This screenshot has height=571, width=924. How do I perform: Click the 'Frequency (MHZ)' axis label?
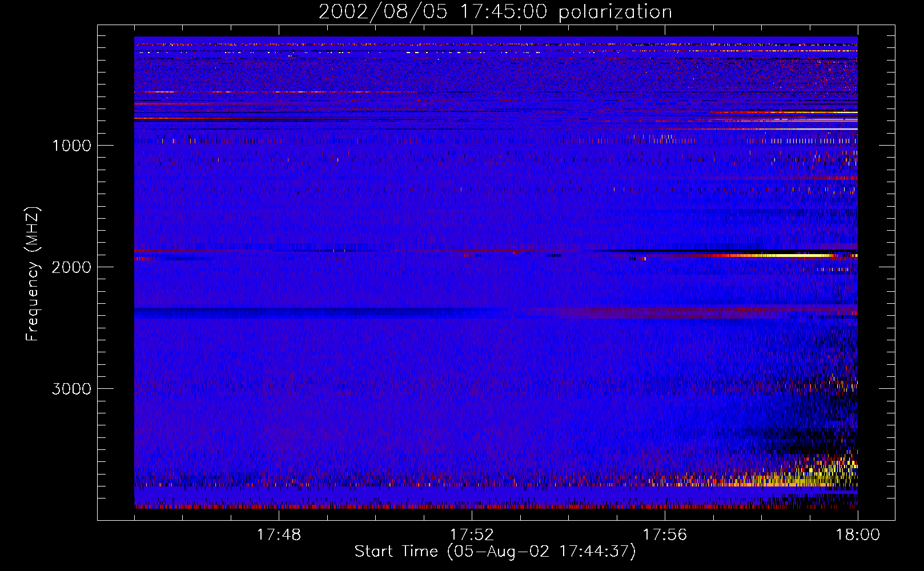(x=33, y=274)
